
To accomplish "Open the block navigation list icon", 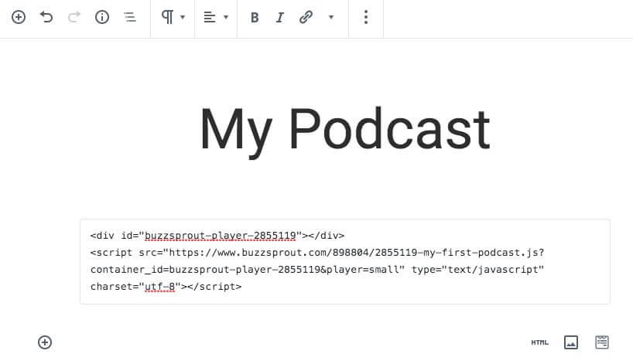I will [130, 17].
